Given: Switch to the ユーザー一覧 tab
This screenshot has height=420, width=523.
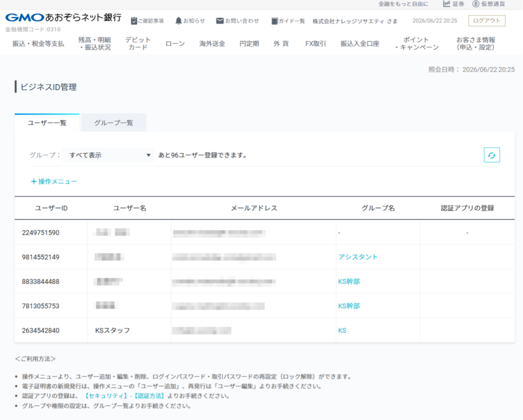Looking at the screenshot, I should (47, 123).
